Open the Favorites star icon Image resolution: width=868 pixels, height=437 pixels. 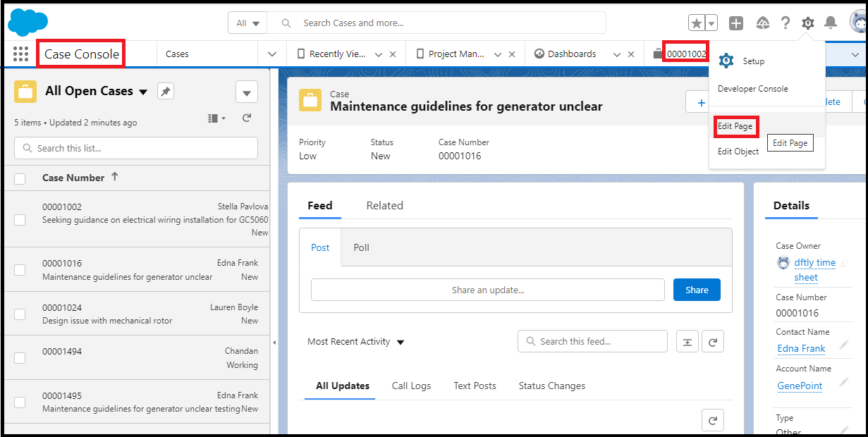click(x=697, y=23)
